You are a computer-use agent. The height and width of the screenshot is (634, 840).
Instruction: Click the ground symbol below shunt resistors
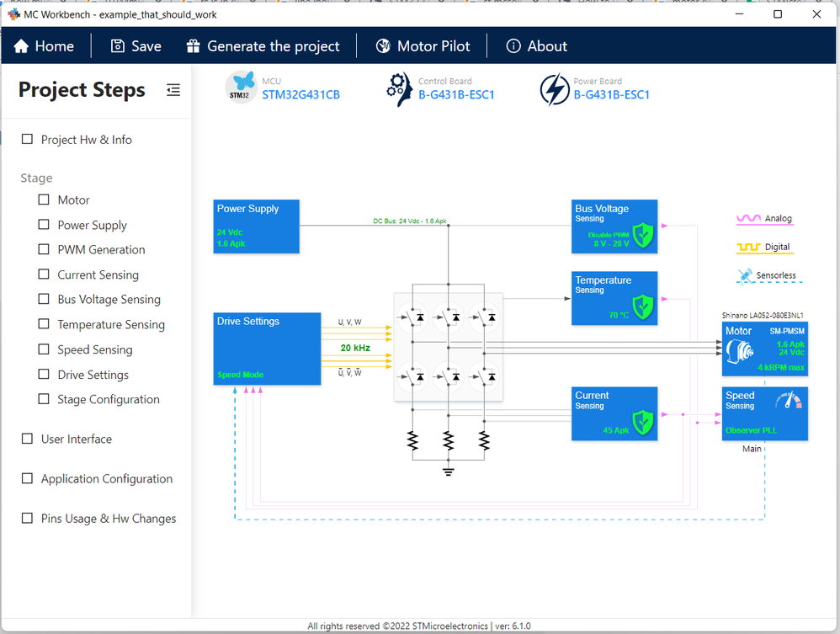coord(449,472)
